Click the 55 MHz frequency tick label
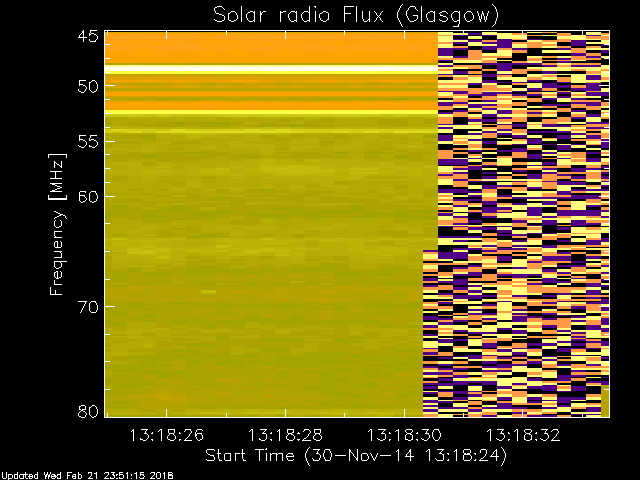Image resolution: width=640 pixels, height=480 pixels. coord(88,142)
